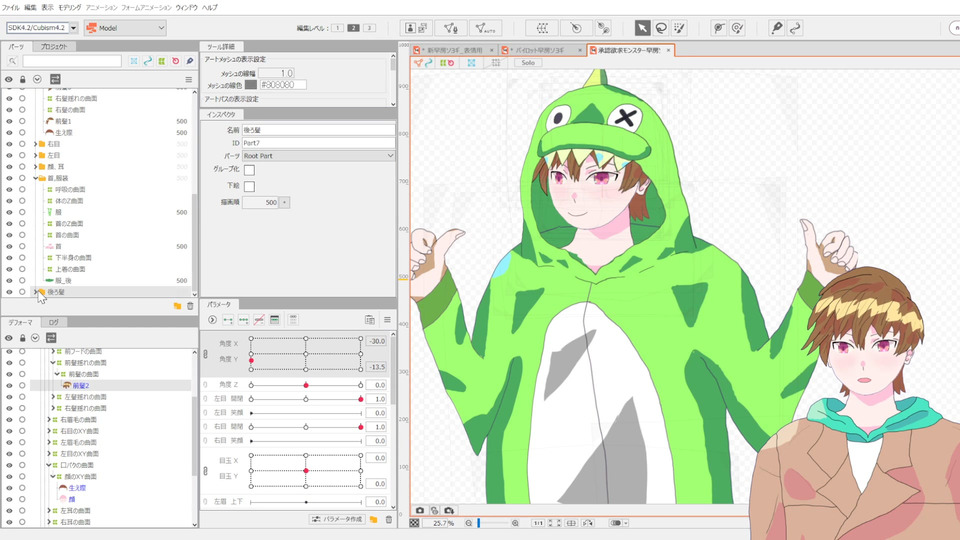Screen dimensions: 960x540
Task: Click swap display icon in Parts header
Action: (x=55, y=79)
